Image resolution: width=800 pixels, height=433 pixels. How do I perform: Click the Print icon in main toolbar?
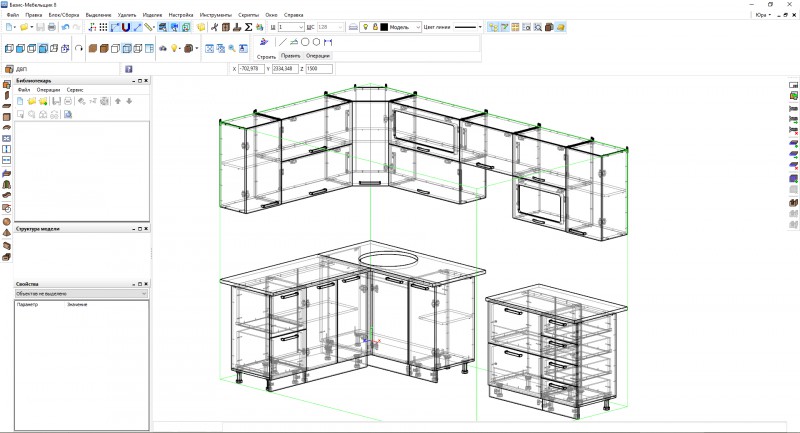tap(52, 27)
